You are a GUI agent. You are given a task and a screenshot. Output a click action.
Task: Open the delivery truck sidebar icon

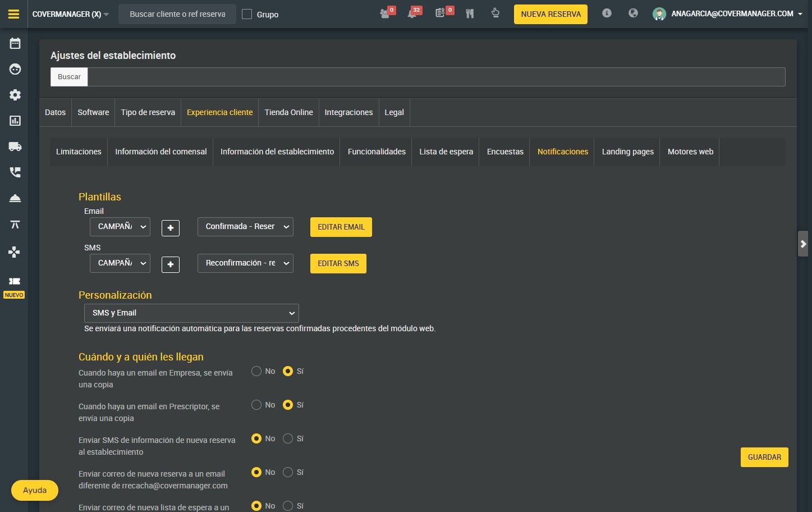[x=15, y=147]
